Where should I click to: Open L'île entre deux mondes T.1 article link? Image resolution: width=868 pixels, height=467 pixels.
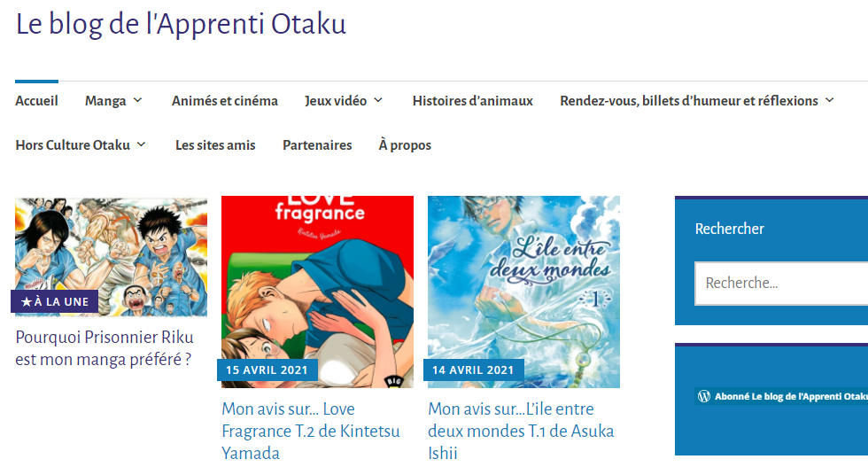click(x=521, y=431)
